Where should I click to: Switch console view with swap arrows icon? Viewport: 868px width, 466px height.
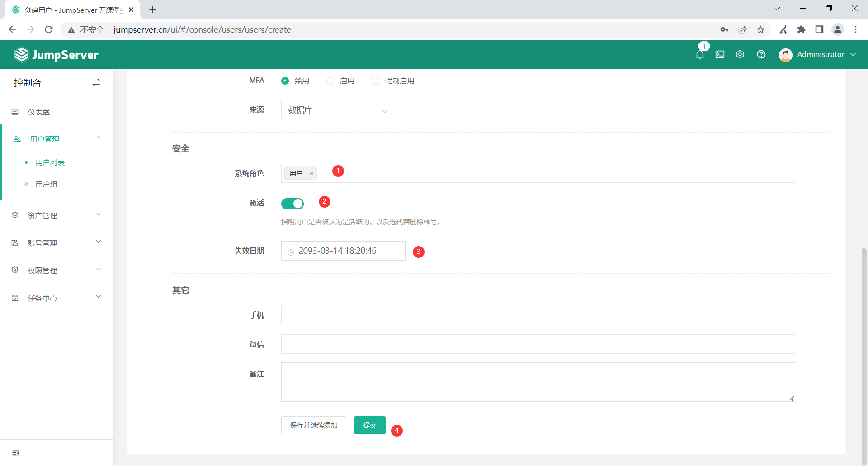[96, 83]
